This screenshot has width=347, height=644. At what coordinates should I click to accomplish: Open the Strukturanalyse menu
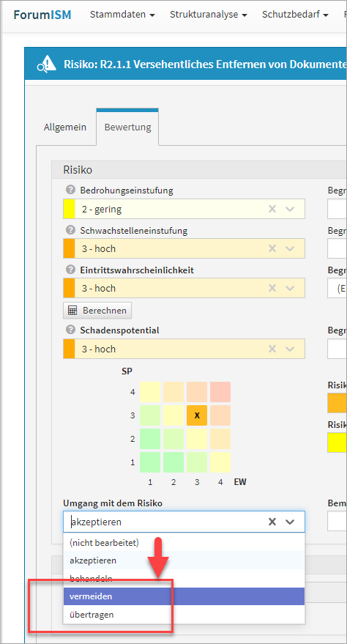pos(209,15)
